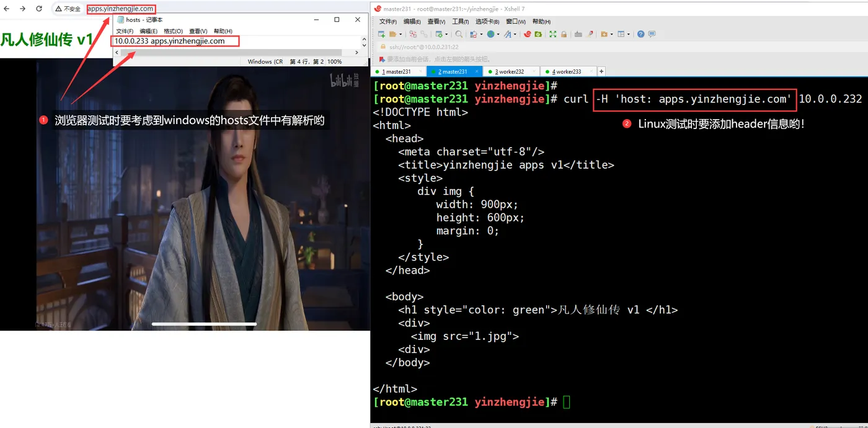Image resolution: width=868 pixels, height=428 pixels.
Task: Open Notepad 查看(V) menu
Action: tap(198, 31)
